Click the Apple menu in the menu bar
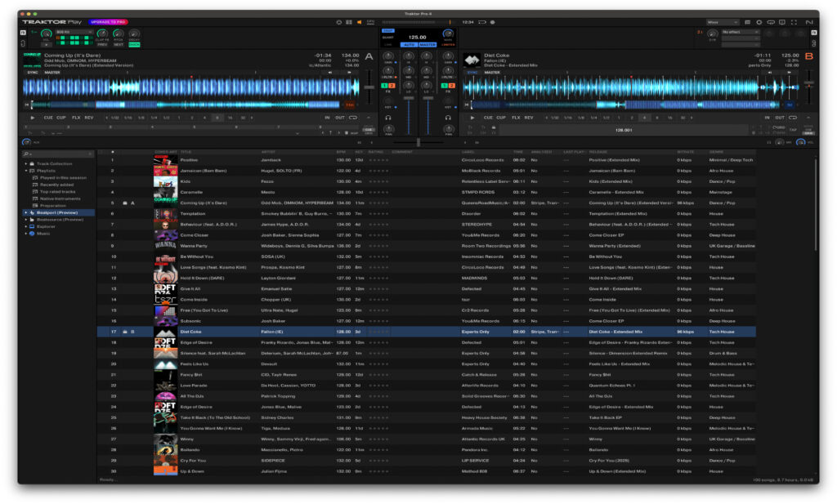837x504 pixels. pyautogui.click(x=8, y=3)
